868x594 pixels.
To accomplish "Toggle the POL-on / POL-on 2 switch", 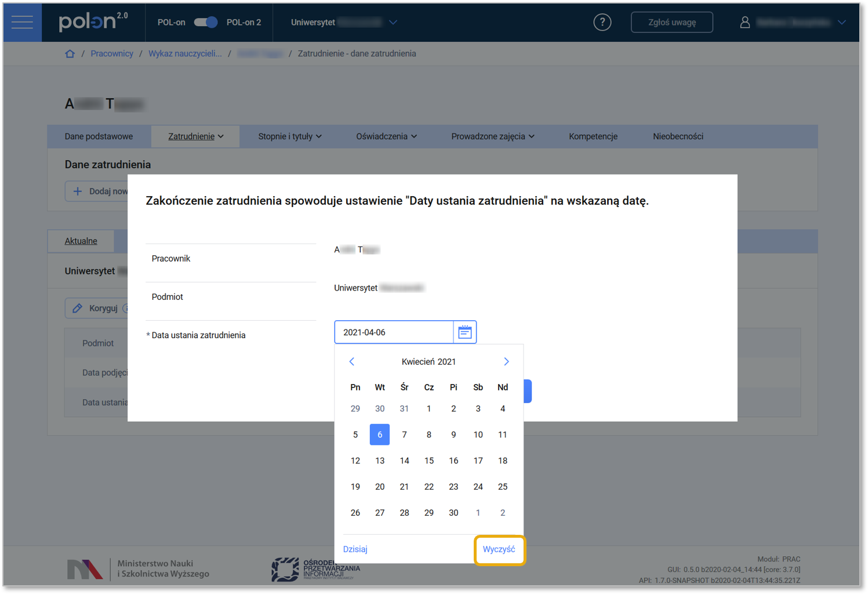I will [206, 22].
